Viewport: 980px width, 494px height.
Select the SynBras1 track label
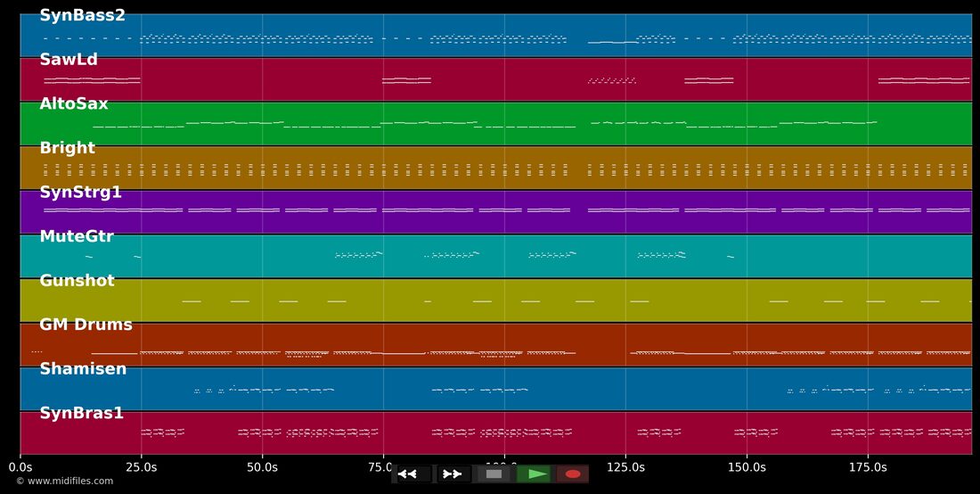pos(82,414)
